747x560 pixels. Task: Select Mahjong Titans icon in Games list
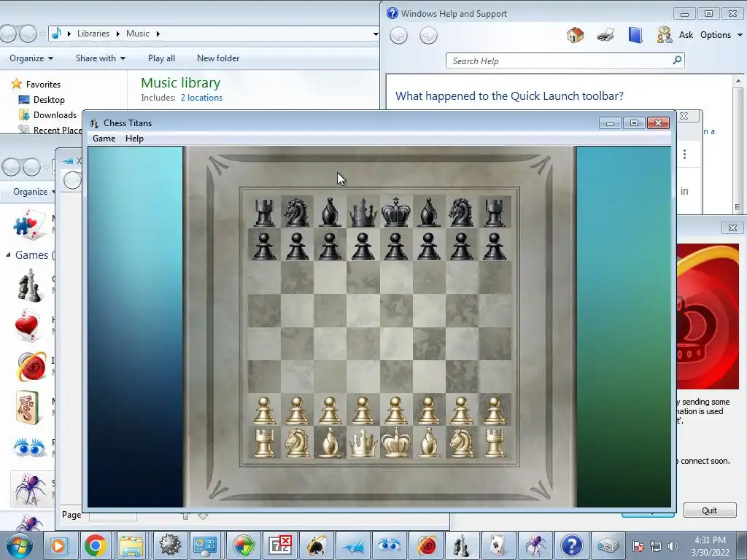[x=28, y=408]
